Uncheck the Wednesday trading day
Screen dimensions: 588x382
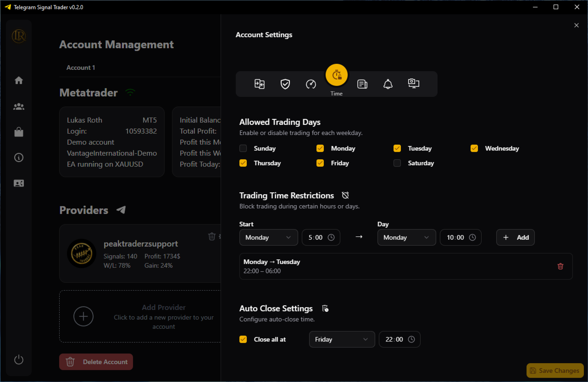coord(474,148)
